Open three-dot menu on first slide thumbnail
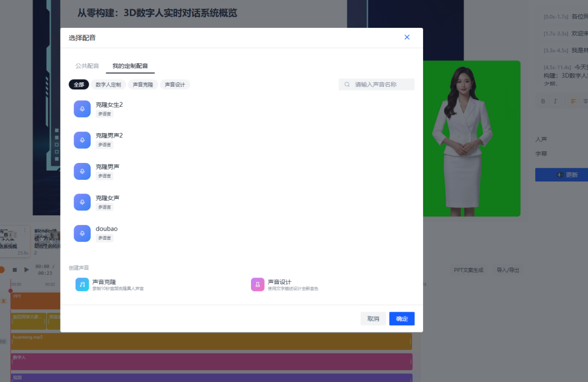Screen dimensions: 588x382 (x=25, y=230)
